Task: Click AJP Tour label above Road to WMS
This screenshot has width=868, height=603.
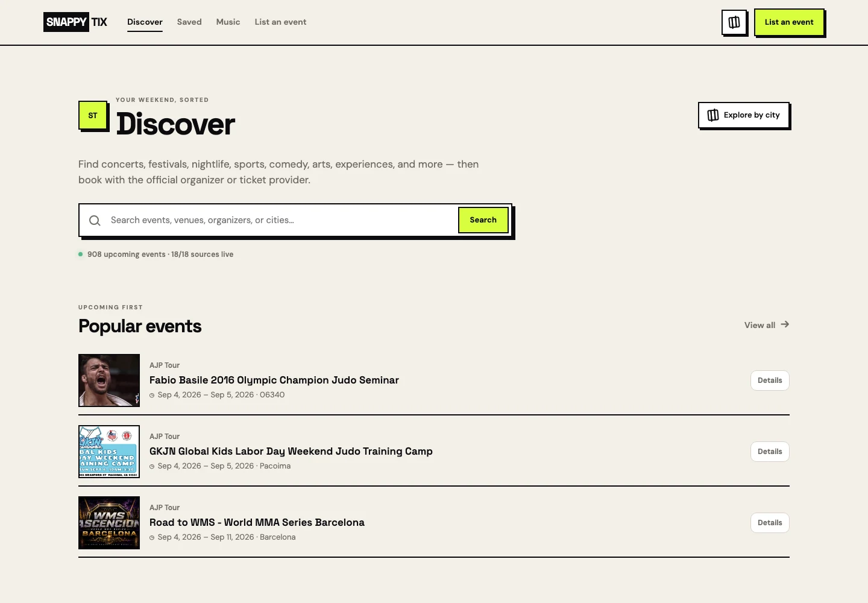Action: [165, 508]
